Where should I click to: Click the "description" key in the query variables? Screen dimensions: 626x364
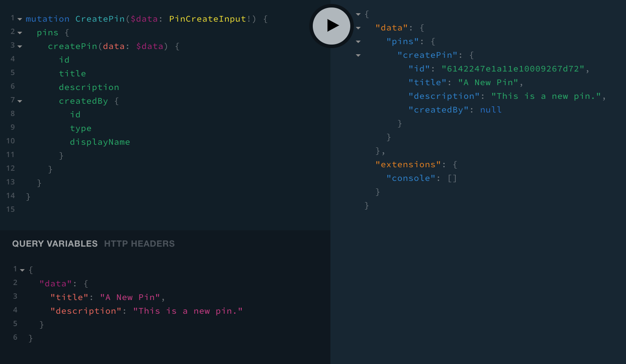86,311
